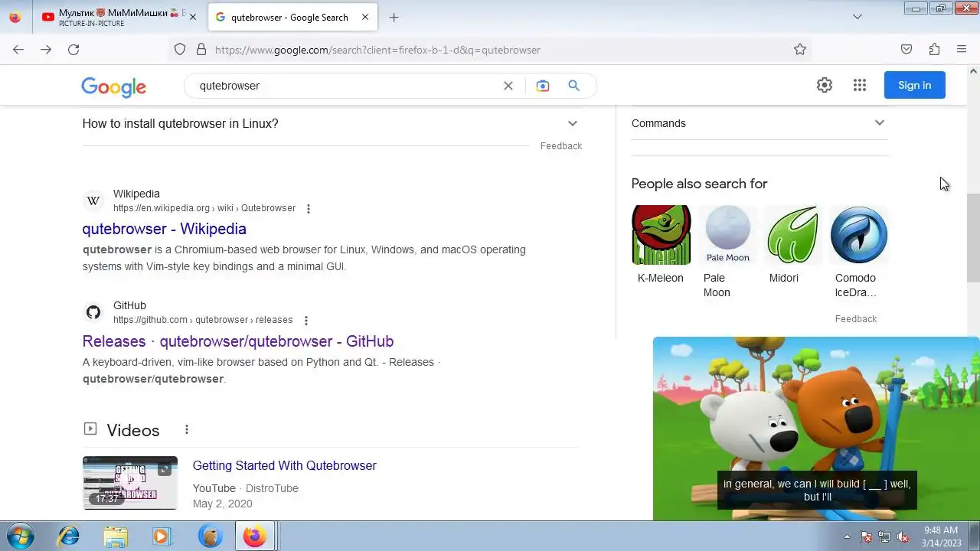Open the qutebrowser - Wikipedia result
Image resolution: width=980 pixels, height=551 pixels.
(165, 229)
